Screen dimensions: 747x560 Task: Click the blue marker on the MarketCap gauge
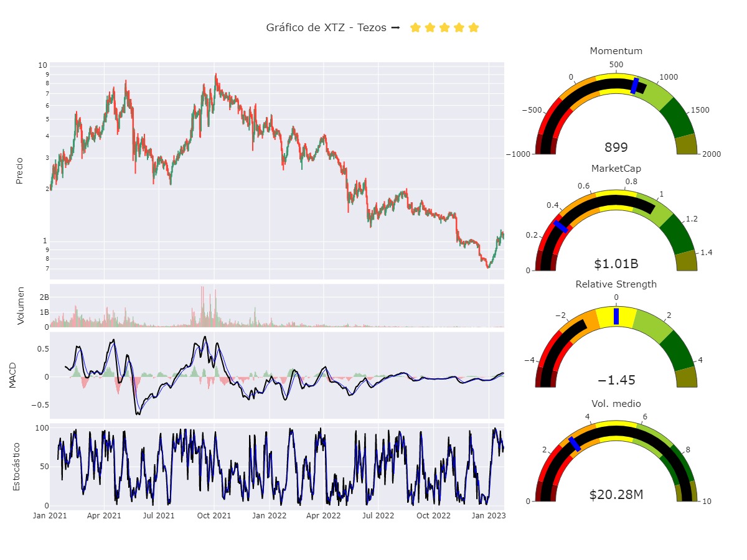coord(560,226)
